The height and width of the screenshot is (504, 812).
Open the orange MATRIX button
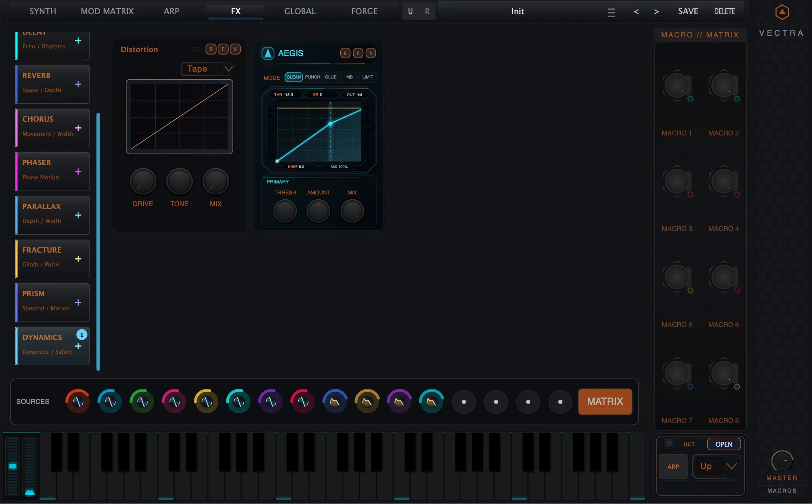605,401
